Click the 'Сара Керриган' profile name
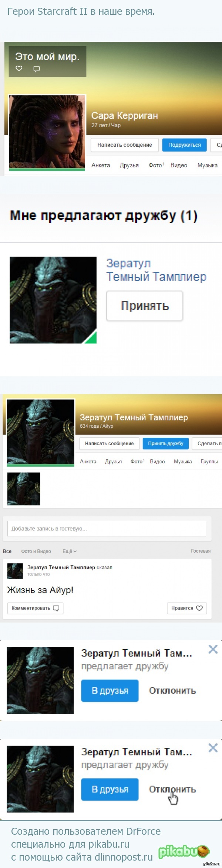Viewport: 222px width, 868px height. pos(125,116)
